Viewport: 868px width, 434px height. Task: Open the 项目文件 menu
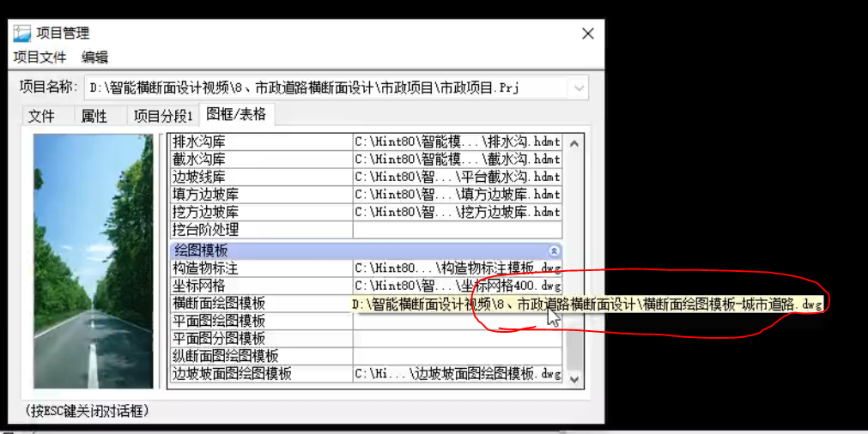click(x=39, y=57)
